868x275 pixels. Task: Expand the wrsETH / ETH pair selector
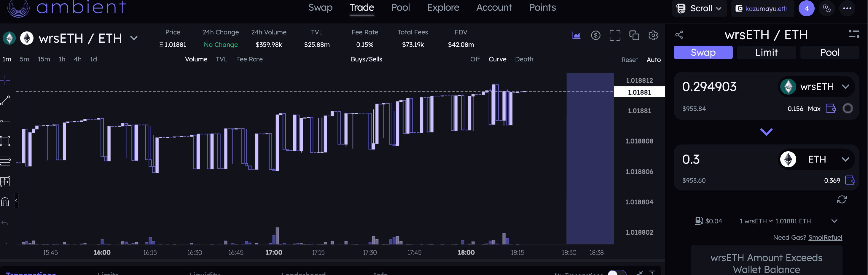[x=134, y=38]
